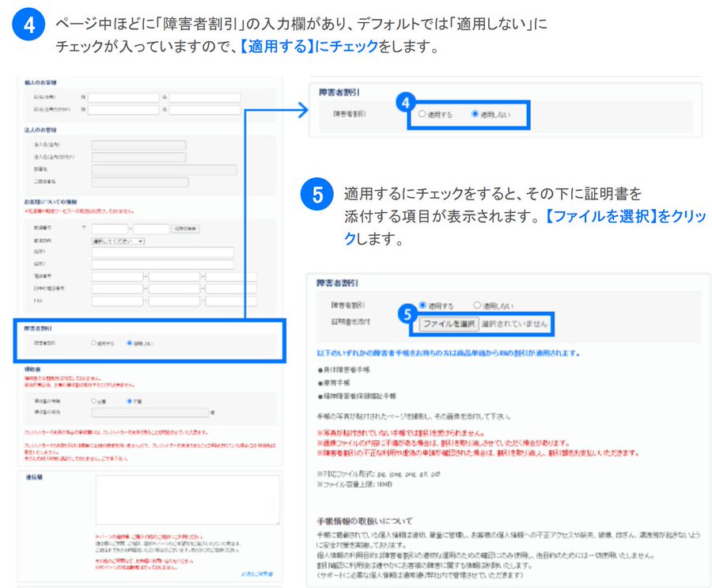Viewport: 712px width, 588px height.
Task: Focus the first 郵便番号 input box
Action: click(110, 229)
